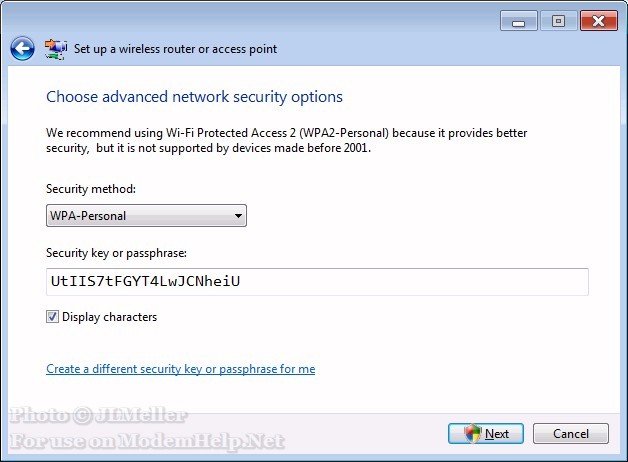Click the "Security method:" label
The image size is (628, 462).
pyautogui.click(x=91, y=189)
